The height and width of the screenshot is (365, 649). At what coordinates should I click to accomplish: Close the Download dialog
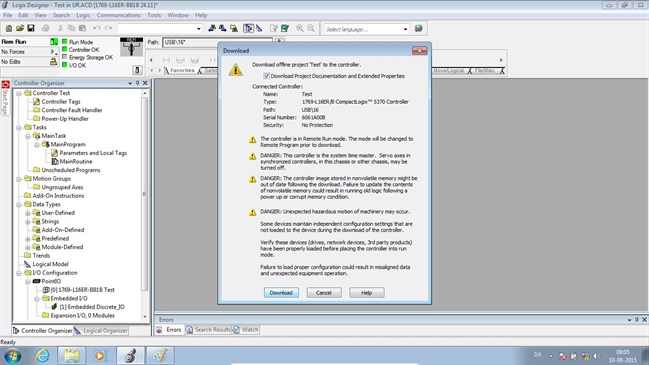click(419, 50)
